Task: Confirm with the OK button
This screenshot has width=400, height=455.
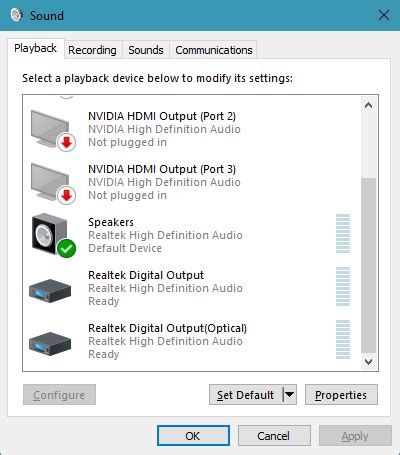Action: tap(193, 436)
